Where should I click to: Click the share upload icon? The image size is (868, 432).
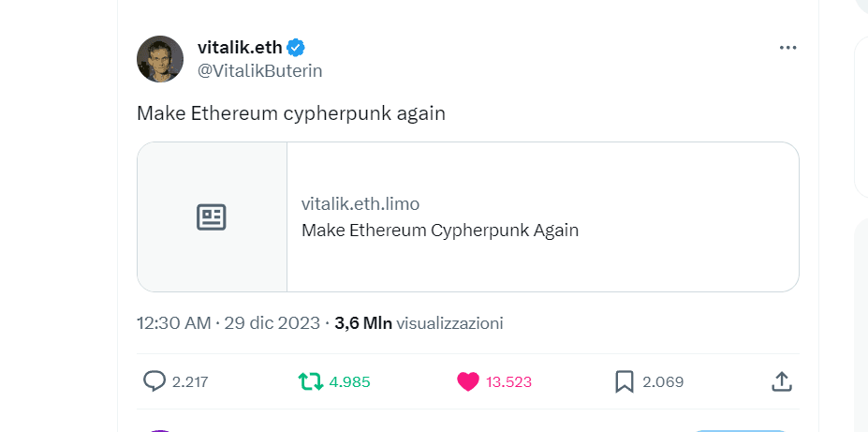(x=782, y=381)
